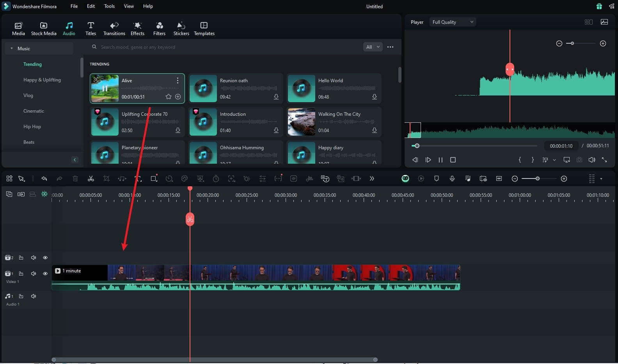Select the split scissors tool in toolbar

tap(91, 178)
